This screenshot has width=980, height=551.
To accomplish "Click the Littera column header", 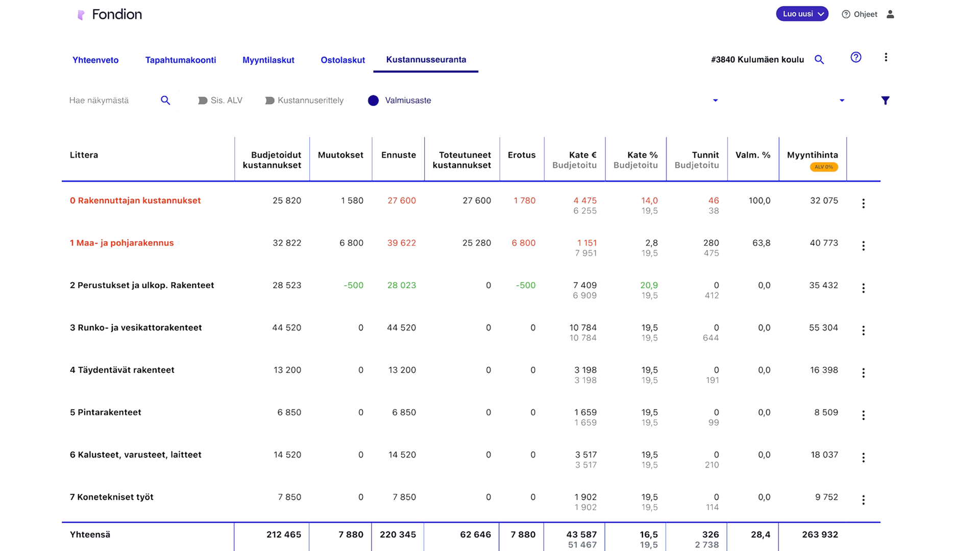I will [84, 155].
